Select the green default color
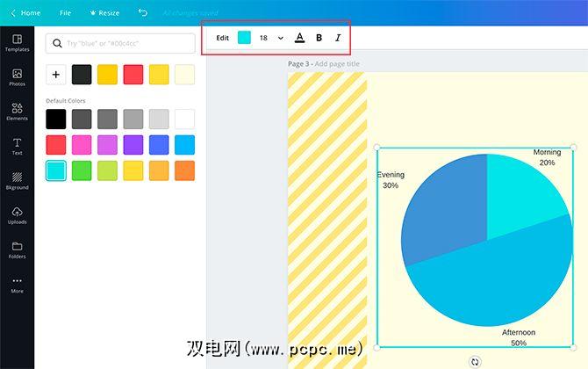This screenshot has width=588, height=369. pos(82,170)
